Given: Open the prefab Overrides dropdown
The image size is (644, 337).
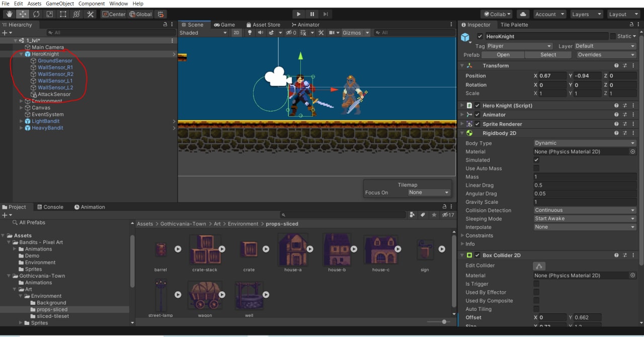Looking at the screenshot, I should [x=606, y=55].
